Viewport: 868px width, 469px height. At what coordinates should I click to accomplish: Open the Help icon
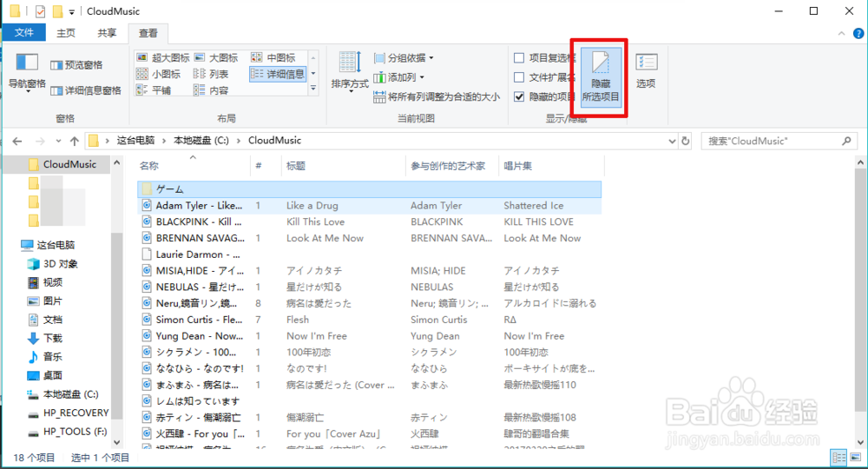[858, 34]
